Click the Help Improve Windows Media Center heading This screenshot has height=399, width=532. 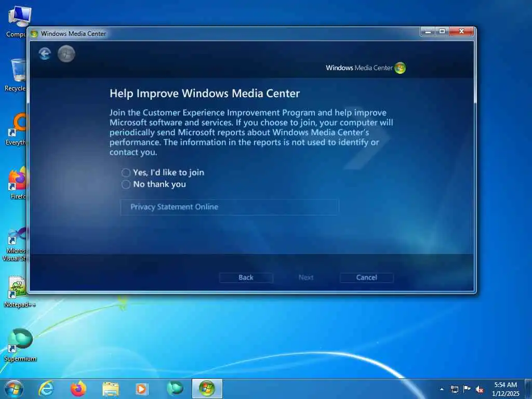click(205, 94)
